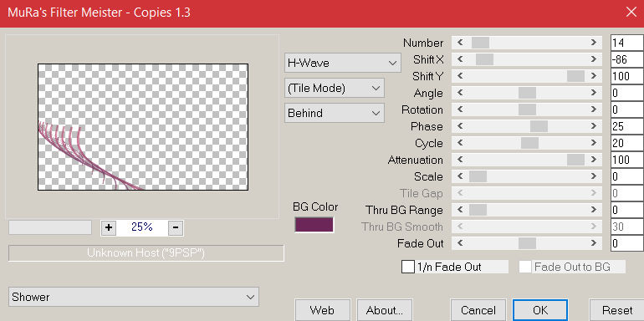Screen dimensions: 644x321
Task: Click right arrow of Shift Y slider
Action: coord(594,76)
